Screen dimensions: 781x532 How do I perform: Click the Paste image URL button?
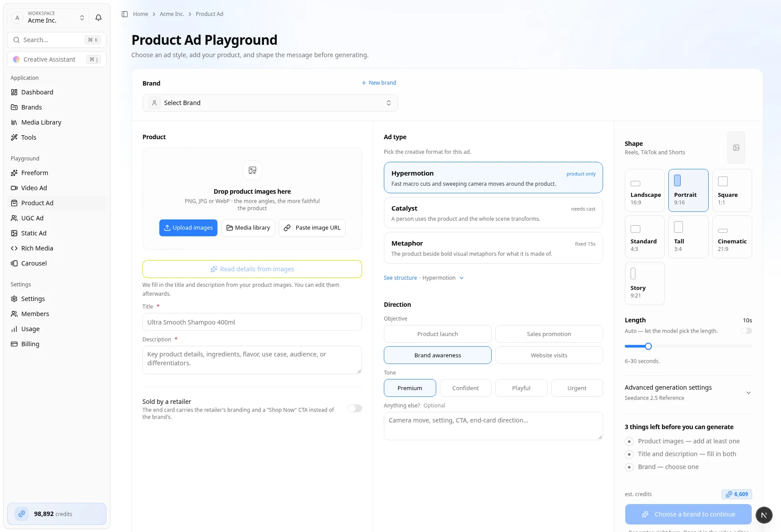pyautogui.click(x=312, y=228)
